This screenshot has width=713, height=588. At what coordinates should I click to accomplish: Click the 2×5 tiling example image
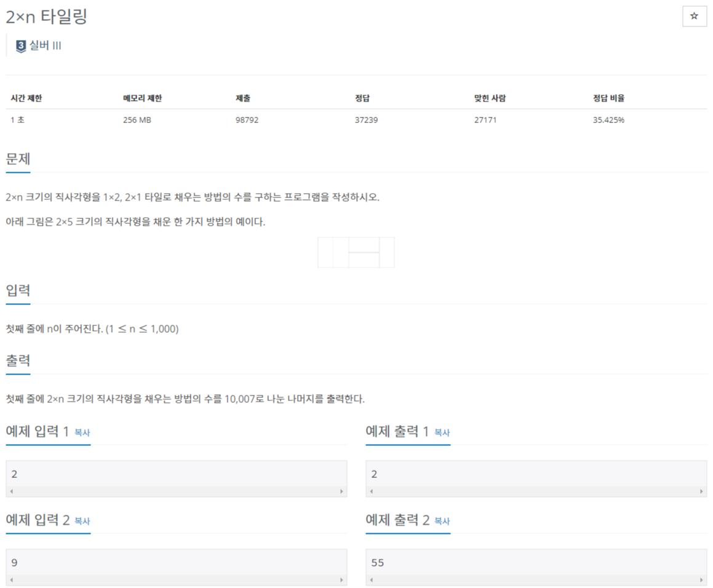coord(356,252)
